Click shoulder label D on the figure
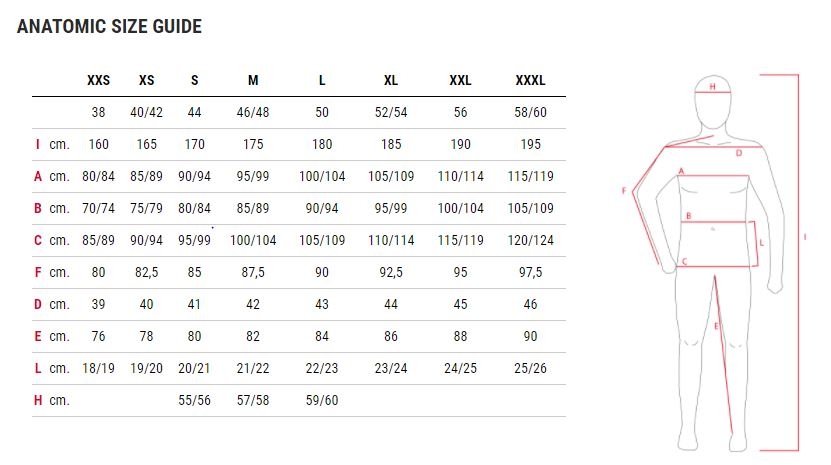This screenshot has width=831, height=465. coord(739,153)
